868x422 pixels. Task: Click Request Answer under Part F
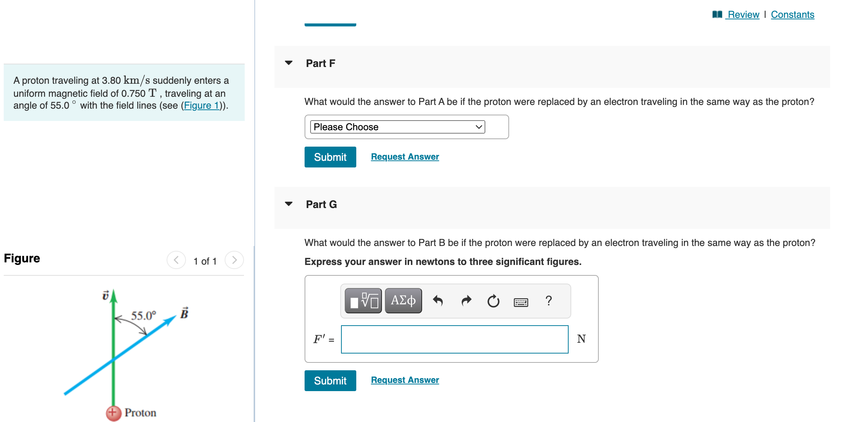(x=405, y=157)
